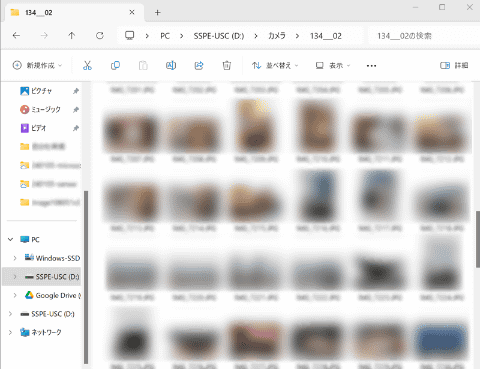Click the Refresh button in navigation bar

(x=100, y=35)
